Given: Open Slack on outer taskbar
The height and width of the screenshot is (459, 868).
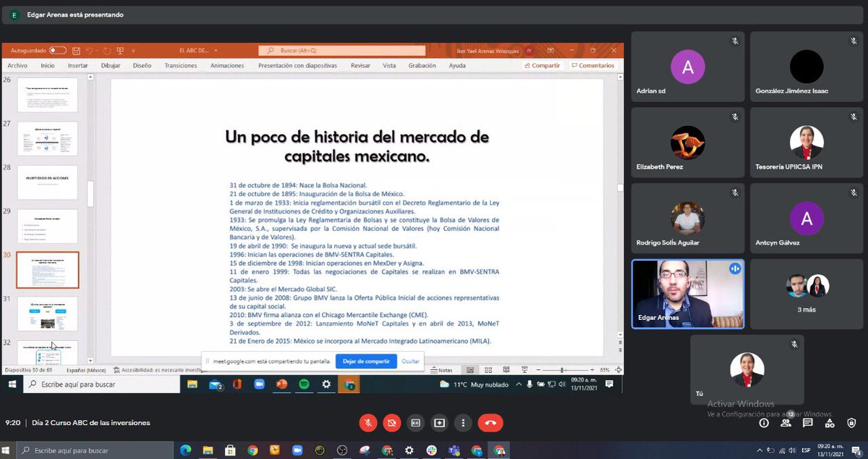Looking at the screenshot, I should coord(432,450).
